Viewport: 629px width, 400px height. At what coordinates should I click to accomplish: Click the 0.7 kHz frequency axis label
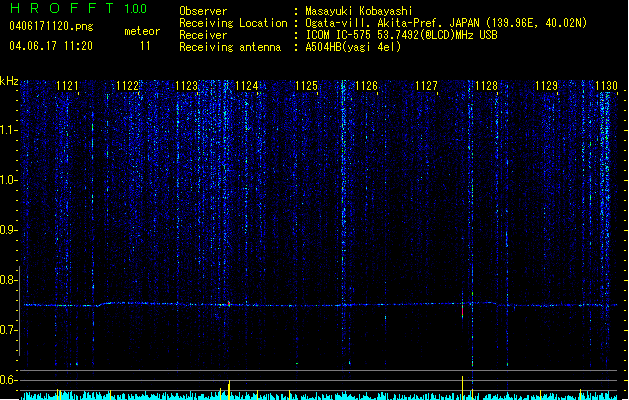(8, 330)
